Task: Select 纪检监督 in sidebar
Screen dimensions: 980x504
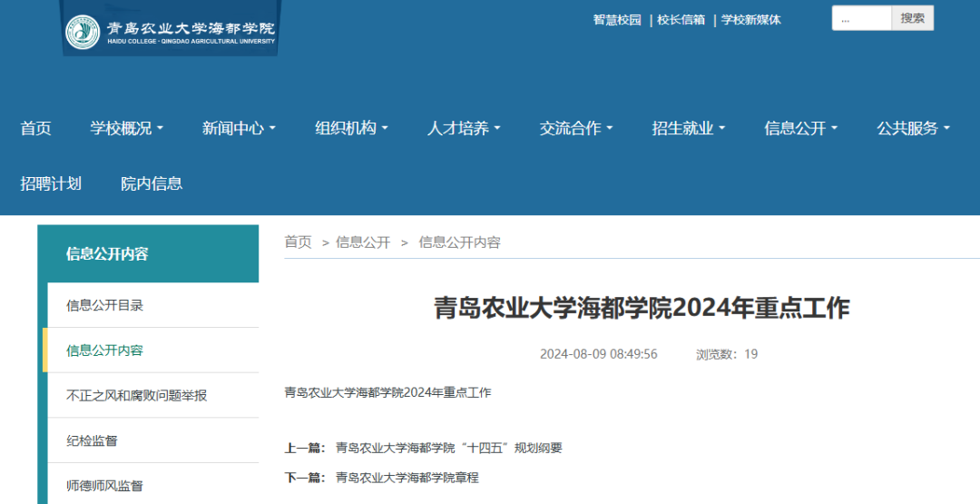Action: [153, 440]
